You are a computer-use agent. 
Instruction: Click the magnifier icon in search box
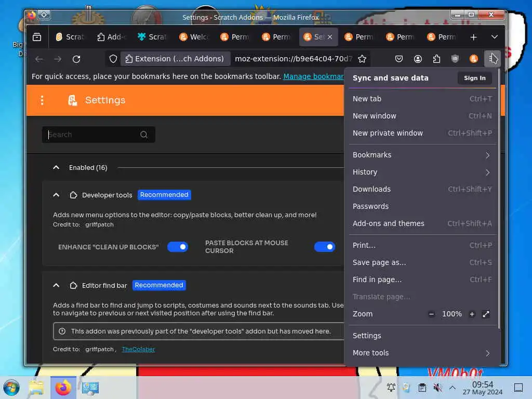144,135
